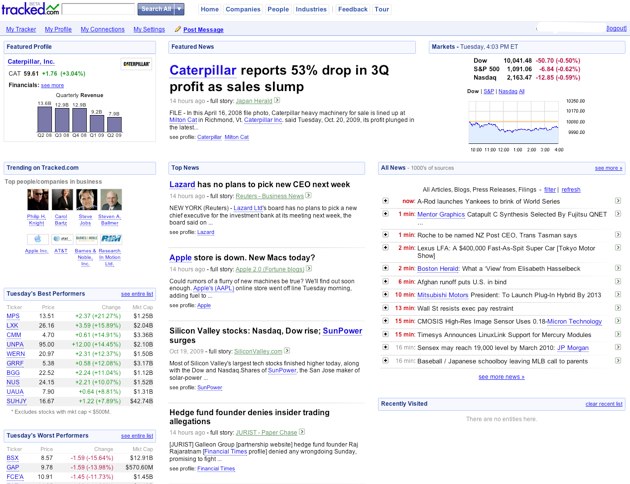Open arrow icon right of Roche news item
The width and height of the screenshot is (630, 484).
pos(618,234)
